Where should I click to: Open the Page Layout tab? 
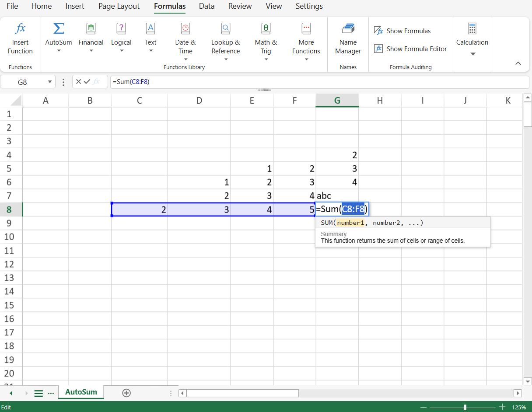(x=119, y=6)
